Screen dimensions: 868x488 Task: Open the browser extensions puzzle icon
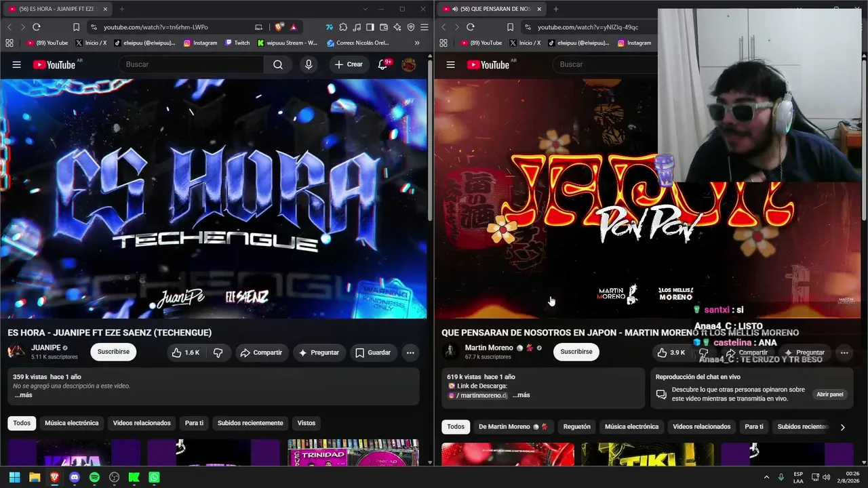(343, 27)
